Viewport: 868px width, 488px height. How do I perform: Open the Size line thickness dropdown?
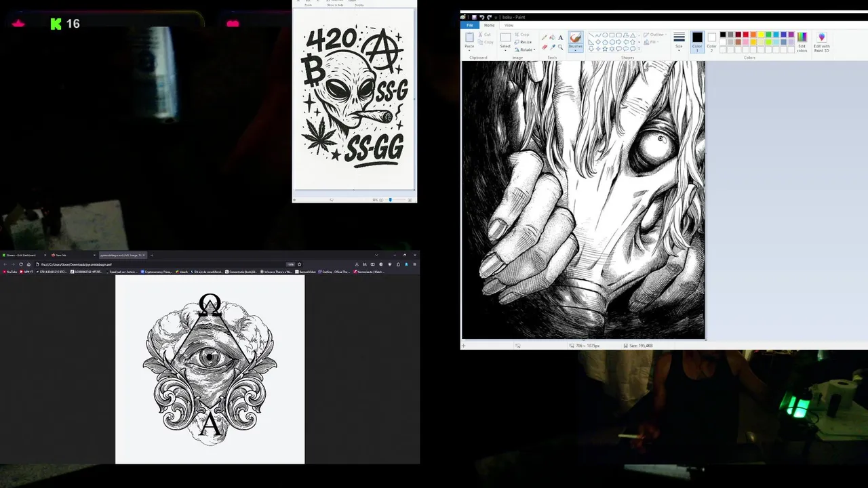[679, 40]
